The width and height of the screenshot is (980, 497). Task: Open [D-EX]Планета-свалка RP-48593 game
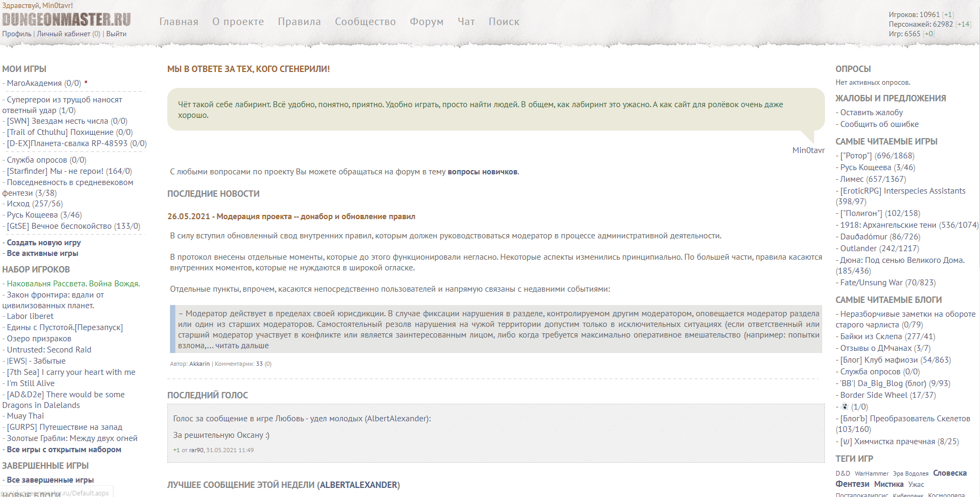pos(76,143)
